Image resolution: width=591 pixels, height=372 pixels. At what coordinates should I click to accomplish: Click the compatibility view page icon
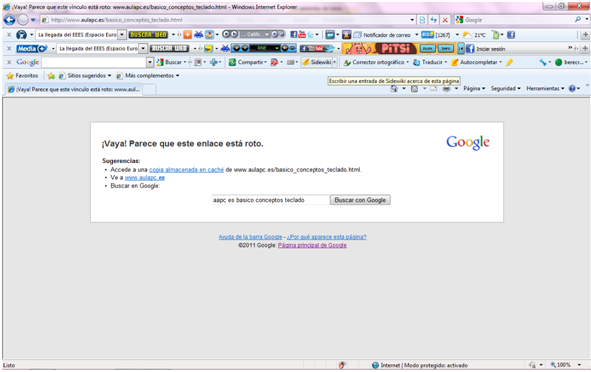[x=423, y=20]
